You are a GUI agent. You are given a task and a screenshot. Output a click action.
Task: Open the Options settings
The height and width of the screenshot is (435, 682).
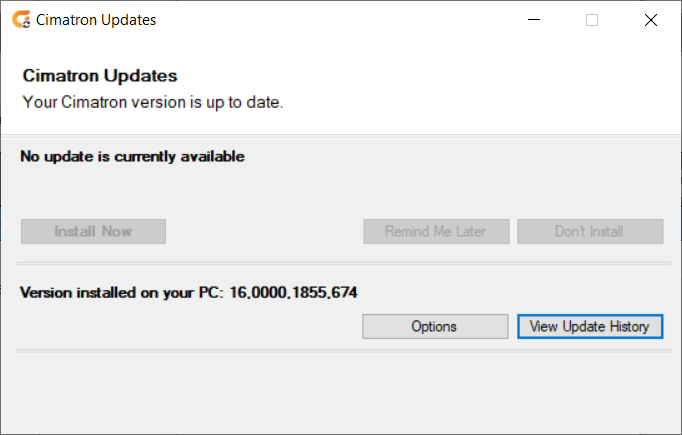[435, 326]
